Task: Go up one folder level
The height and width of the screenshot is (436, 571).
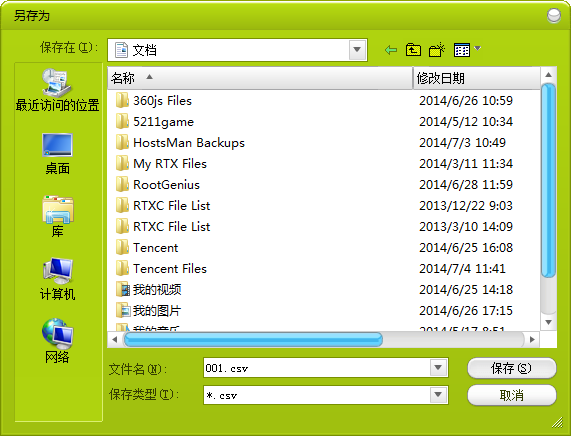Action: coord(413,50)
